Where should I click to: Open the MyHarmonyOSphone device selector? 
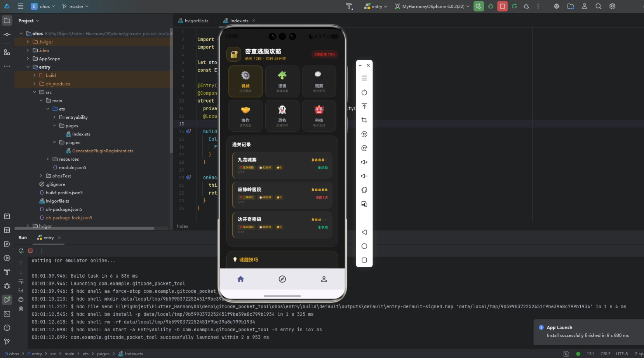432,6
